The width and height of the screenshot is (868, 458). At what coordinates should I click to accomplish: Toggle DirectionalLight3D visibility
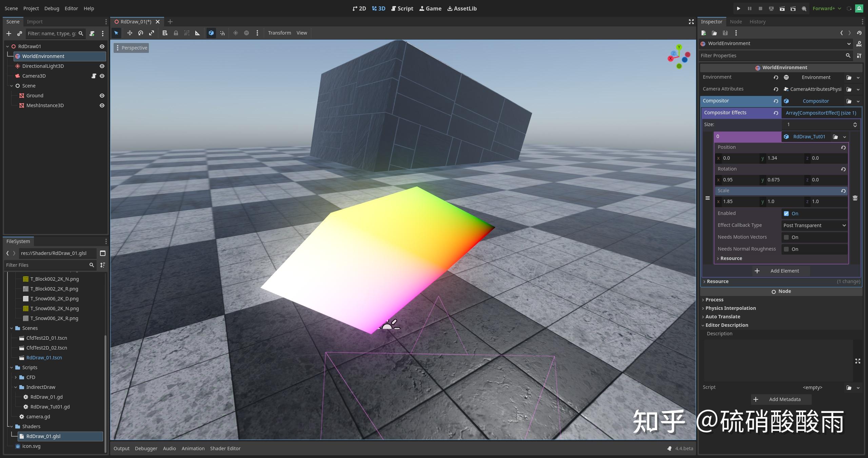point(102,66)
